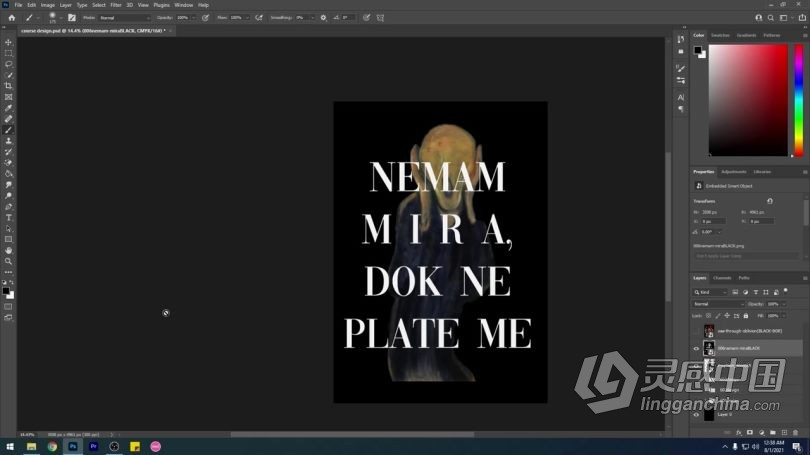Open the rotation angle dropdown in Properties
Image resolution: width=810 pixels, height=455 pixels.
coord(719,232)
